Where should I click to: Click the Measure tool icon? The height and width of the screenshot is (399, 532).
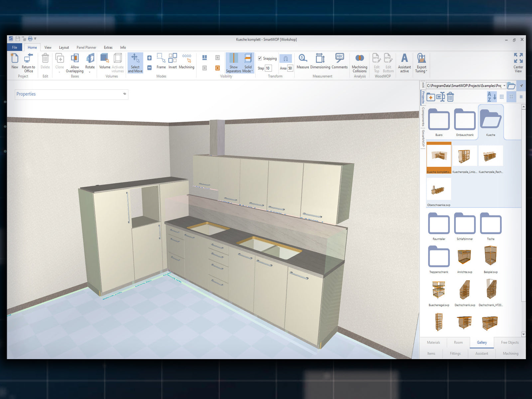coord(303,59)
